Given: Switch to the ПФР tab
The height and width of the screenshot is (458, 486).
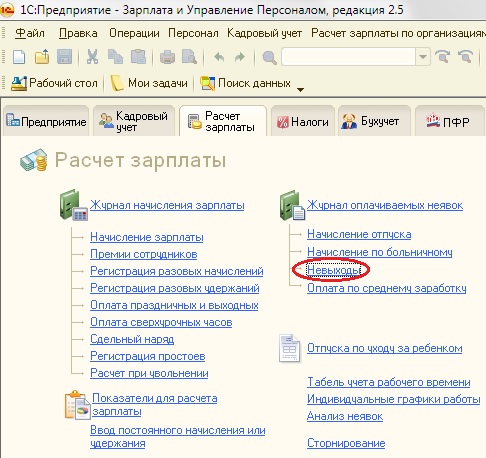Looking at the screenshot, I should point(449,122).
